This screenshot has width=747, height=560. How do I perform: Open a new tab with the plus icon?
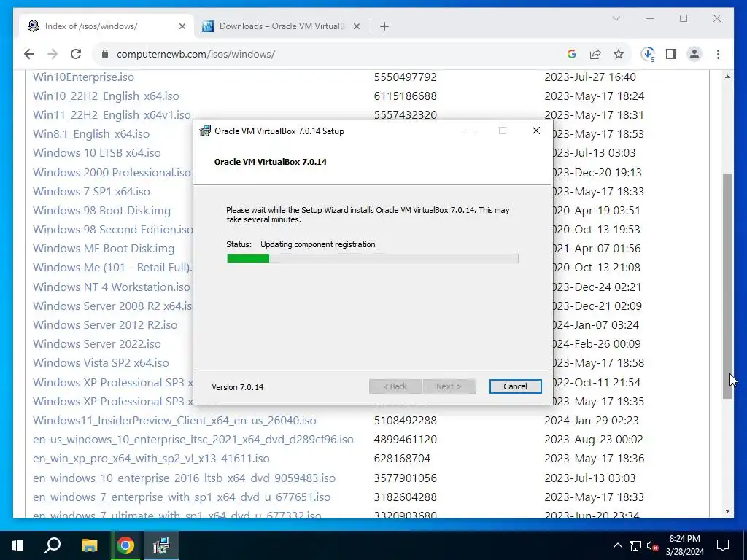click(x=384, y=26)
